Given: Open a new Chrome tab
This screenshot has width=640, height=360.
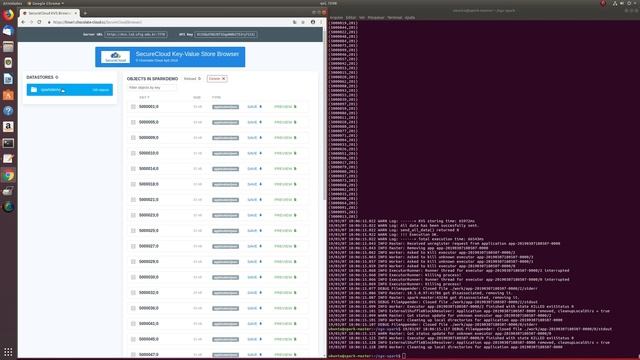Looking at the screenshot, I should 85,13.
